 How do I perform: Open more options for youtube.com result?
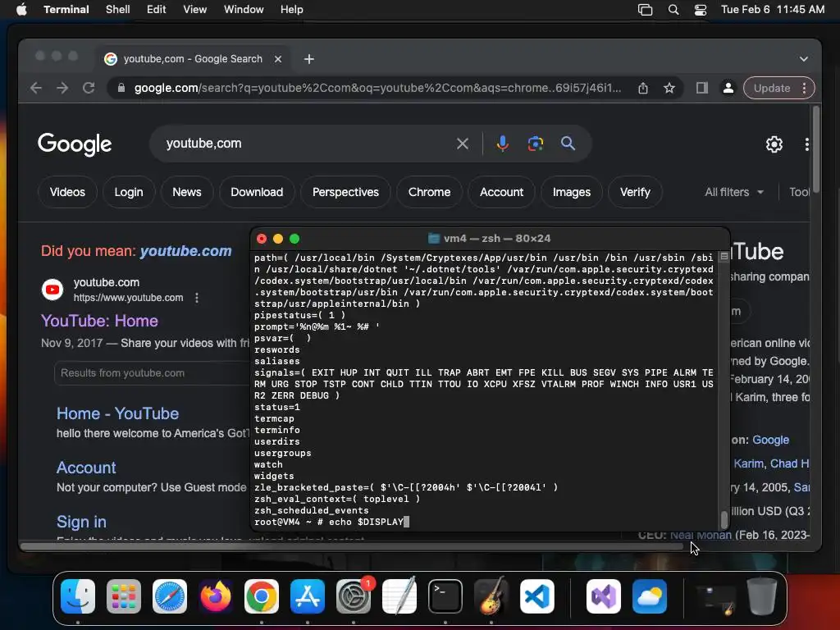(x=197, y=298)
